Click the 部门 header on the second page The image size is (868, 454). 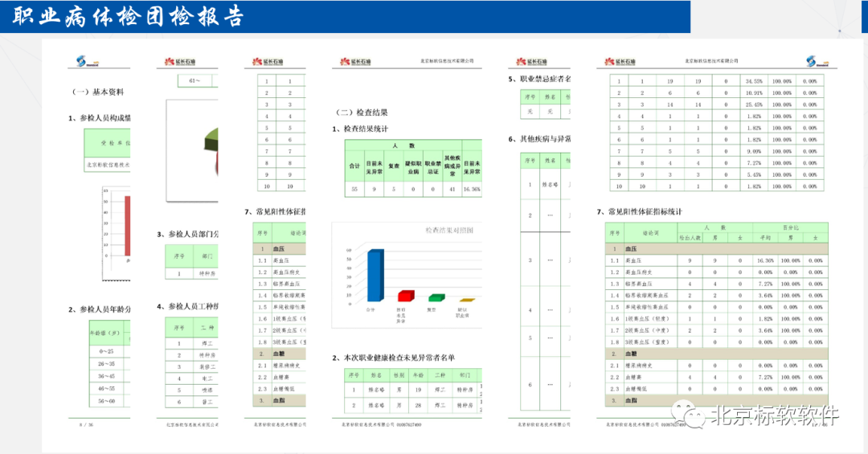point(206,256)
